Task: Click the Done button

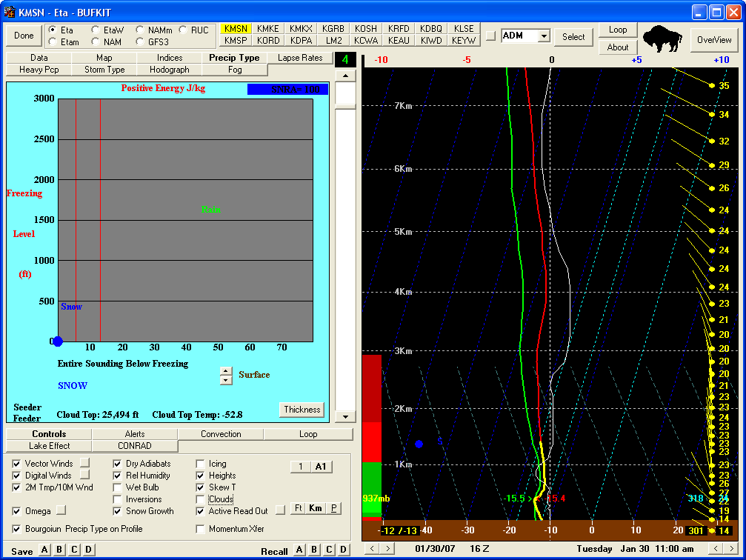Action: coord(24,36)
